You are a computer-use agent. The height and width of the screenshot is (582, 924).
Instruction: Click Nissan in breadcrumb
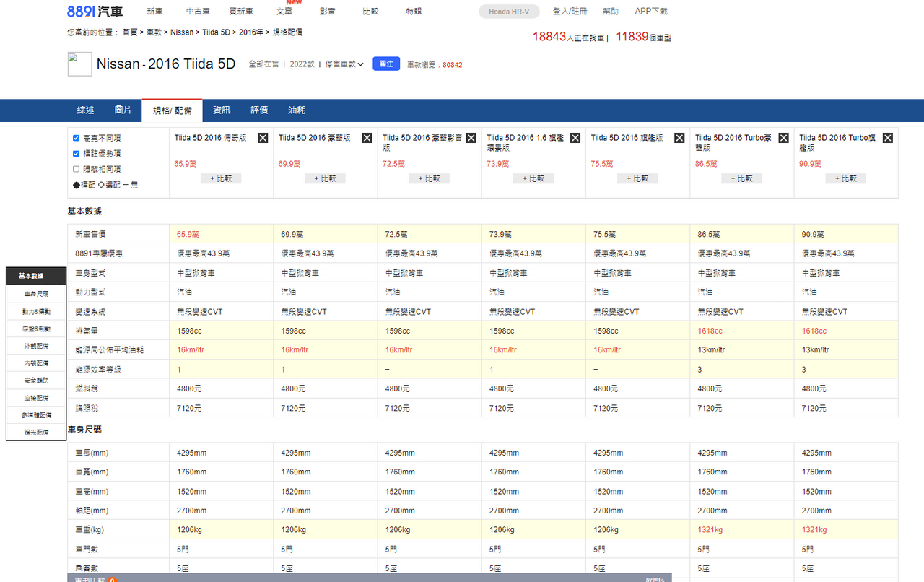tap(182, 32)
